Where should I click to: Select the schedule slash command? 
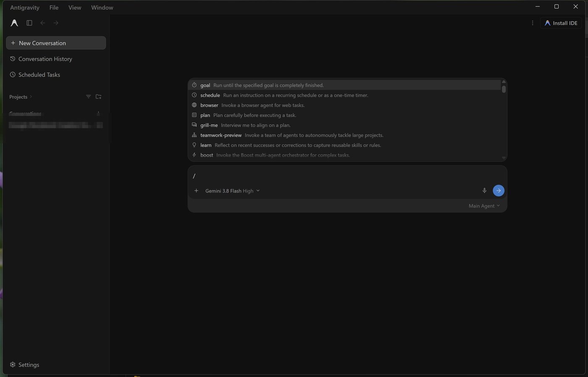344,95
